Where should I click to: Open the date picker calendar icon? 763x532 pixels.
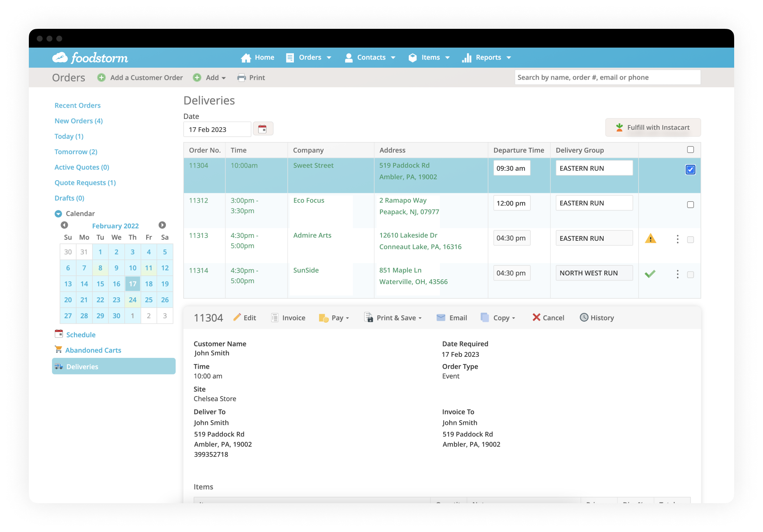click(x=263, y=129)
